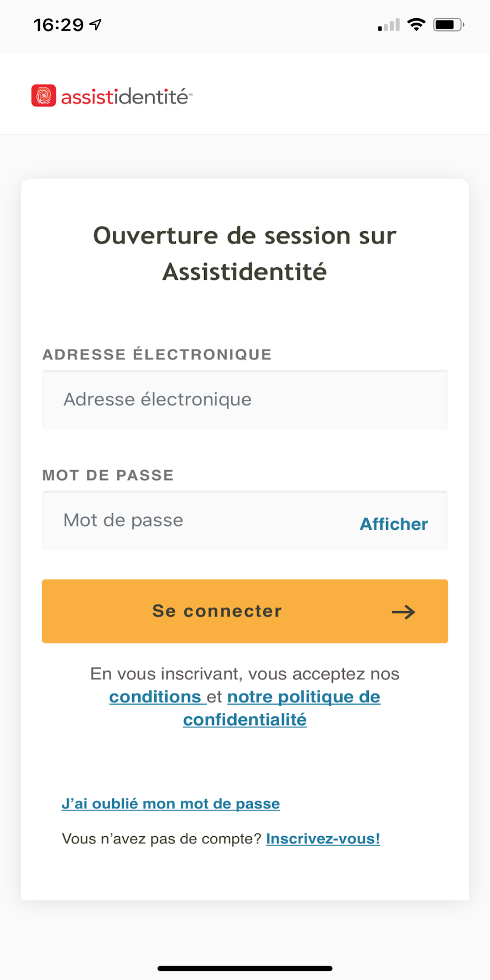Screen dimensions: 490x980
Task: Tap the cellular signal bars icon
Action: click(x=389, y=25)
